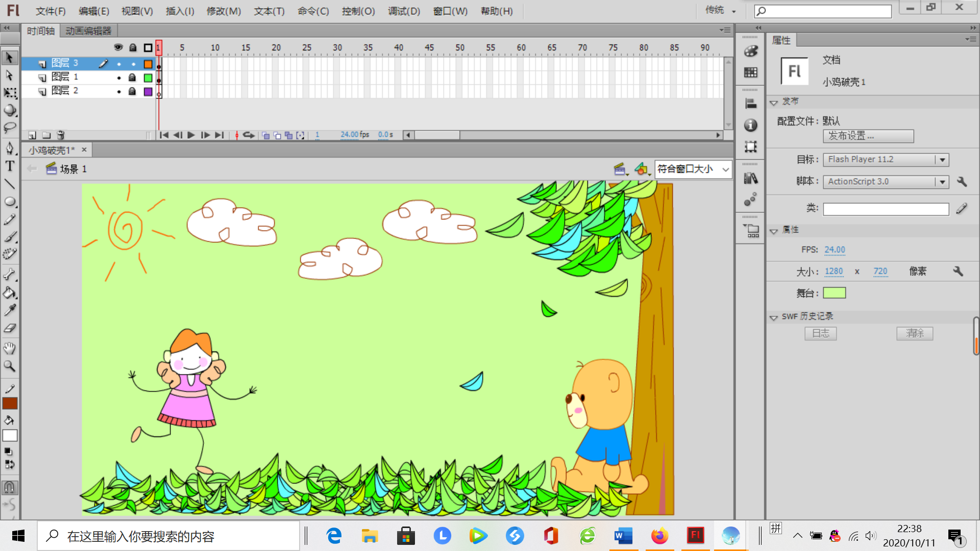Viewport: 980px width, 551px height.
Task: Click the 清除 button
Action: click(915, 334)
